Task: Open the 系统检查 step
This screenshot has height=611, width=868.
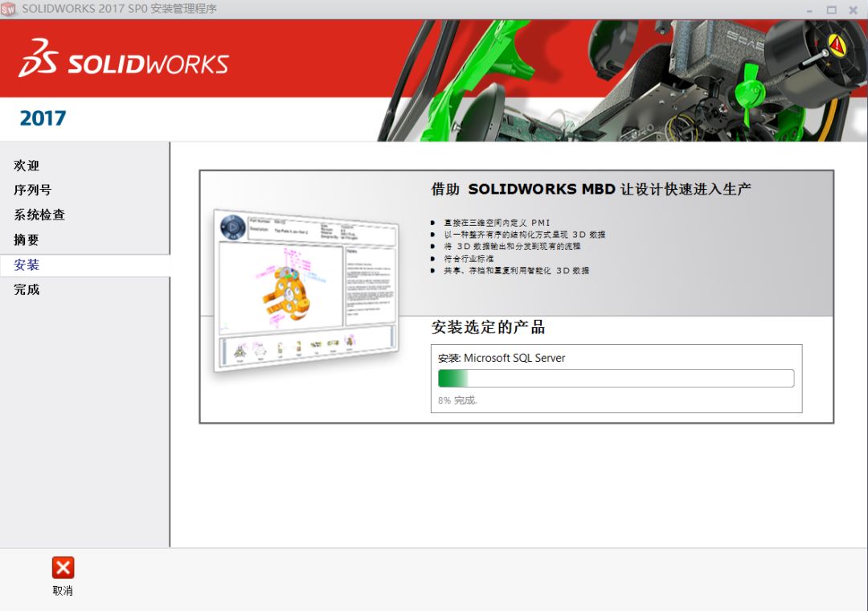Action: tap(39, 215)
